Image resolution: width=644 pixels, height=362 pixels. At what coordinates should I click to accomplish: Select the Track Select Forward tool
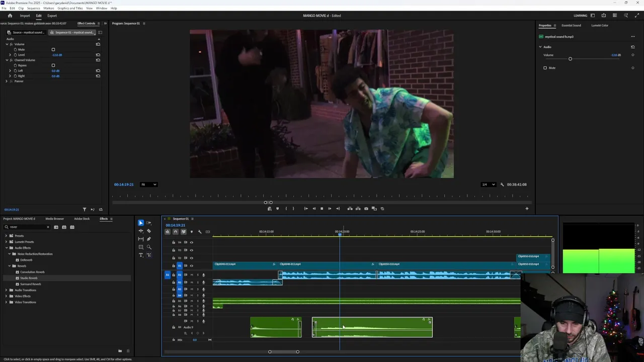coord(149,223)
